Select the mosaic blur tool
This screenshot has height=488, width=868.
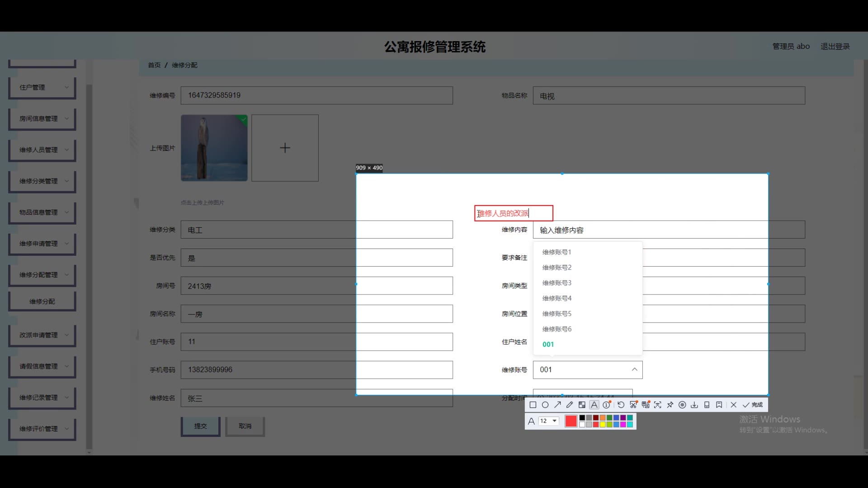582,405
